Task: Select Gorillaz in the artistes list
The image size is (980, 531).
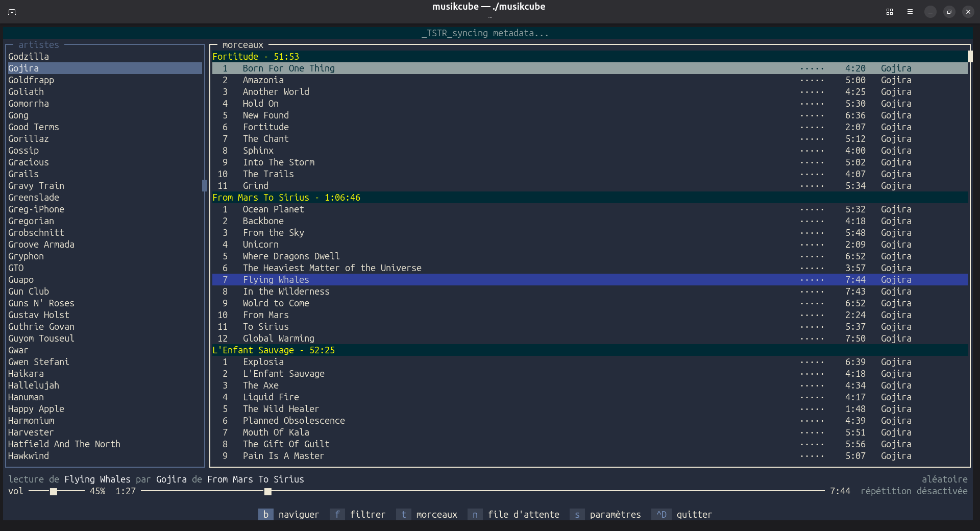Action: (29, 139)
